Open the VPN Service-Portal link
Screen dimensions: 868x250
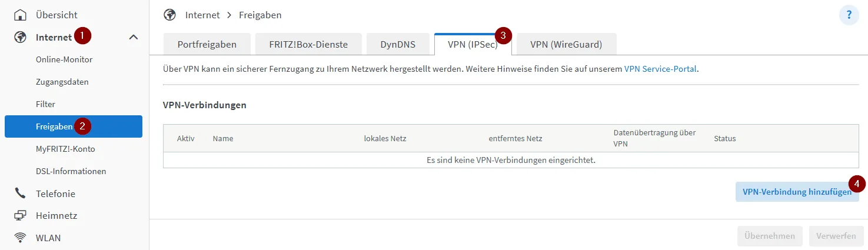click(660, 69)
